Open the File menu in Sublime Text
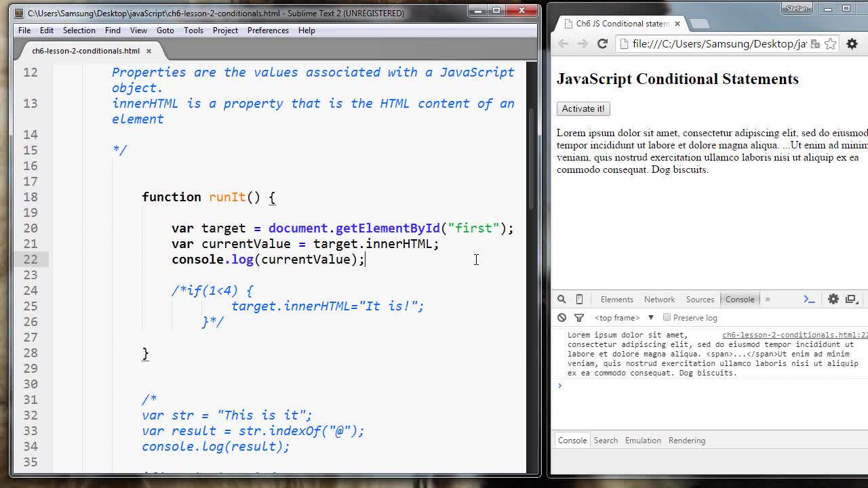This screenshot has height=488, width=868. pos(24,30)
